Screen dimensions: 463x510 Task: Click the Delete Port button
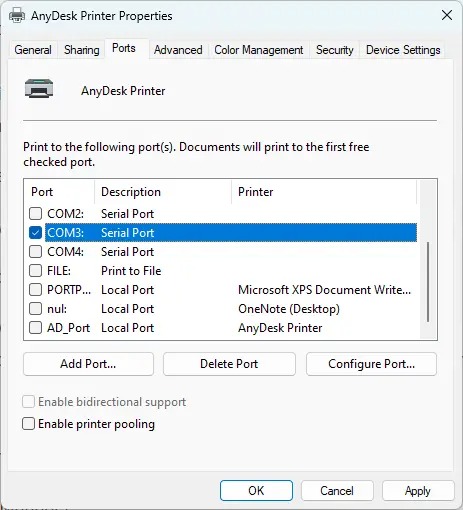click(x=229, y=364)
